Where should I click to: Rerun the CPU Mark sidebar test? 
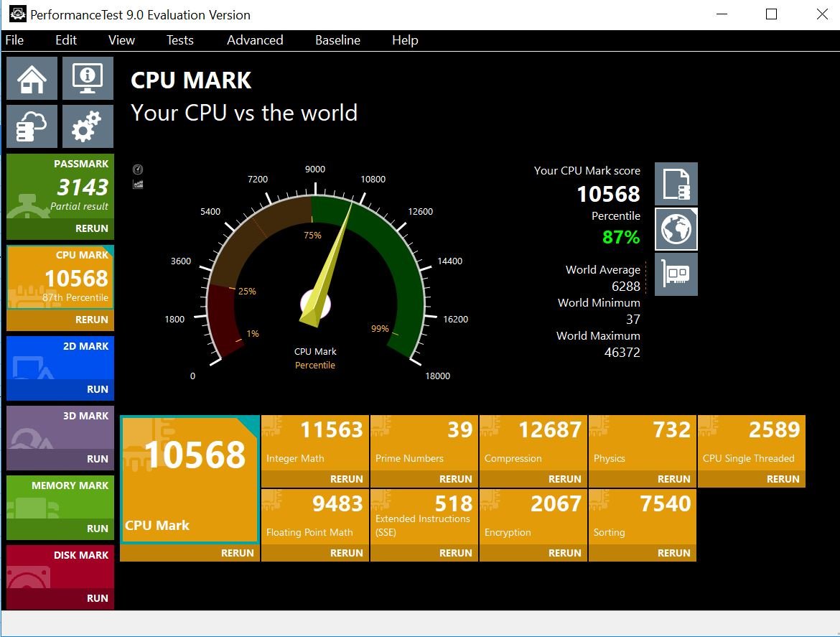(60, 320)
